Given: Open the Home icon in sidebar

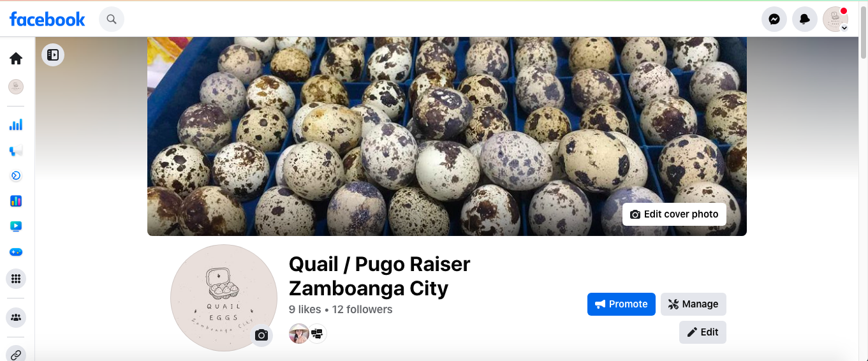Looking at the screenshot, I should click(x=16, y=59).
